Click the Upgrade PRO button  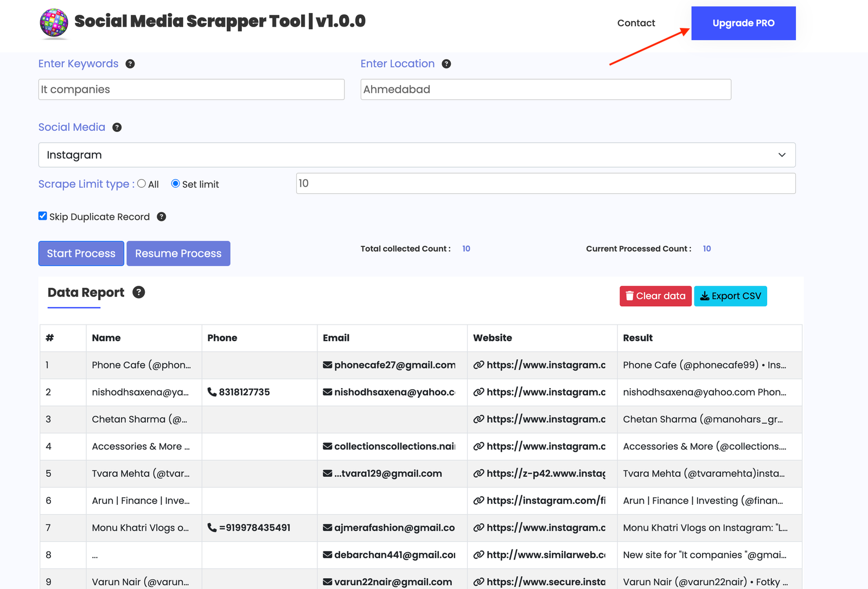[743, 23]
